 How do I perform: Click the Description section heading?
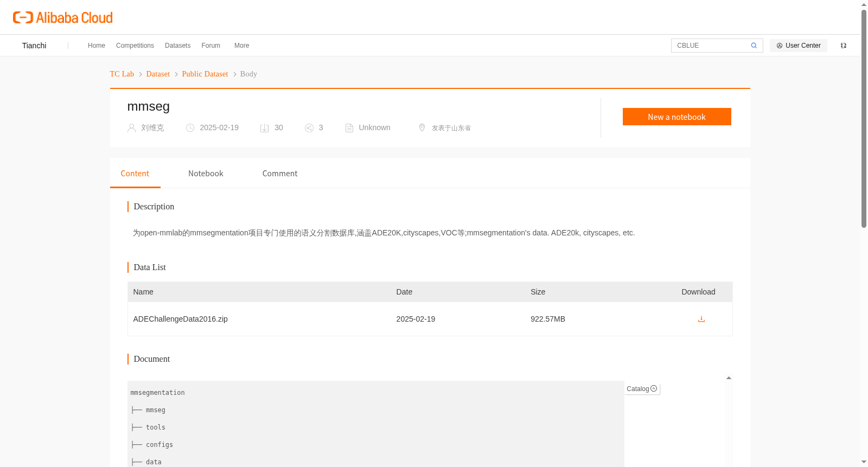pyautogui.click(x=154, y=207)
